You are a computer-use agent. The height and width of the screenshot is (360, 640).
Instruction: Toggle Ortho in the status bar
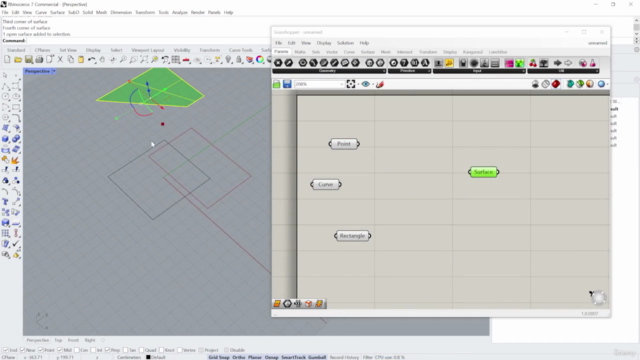point(239,357)
